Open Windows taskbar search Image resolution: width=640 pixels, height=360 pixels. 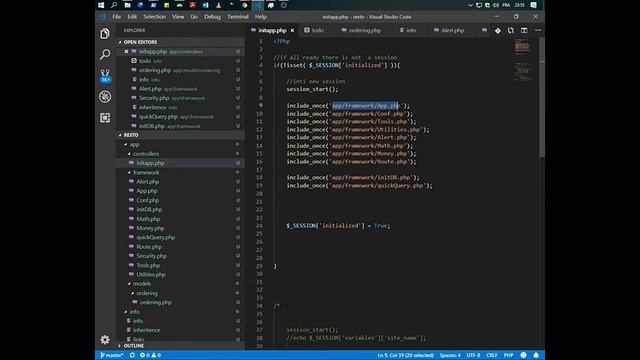pyautogui.click(x=114, y=5)
